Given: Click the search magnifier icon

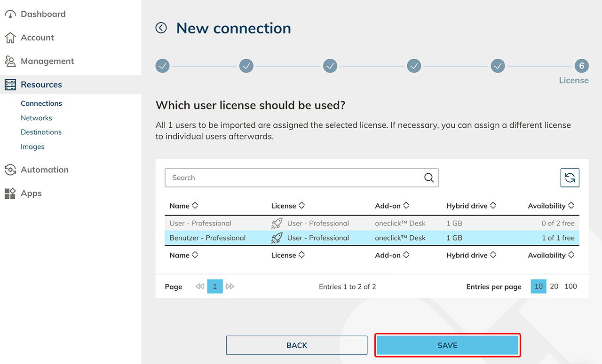Looking at the screenshot, I should tap(428, 178).
